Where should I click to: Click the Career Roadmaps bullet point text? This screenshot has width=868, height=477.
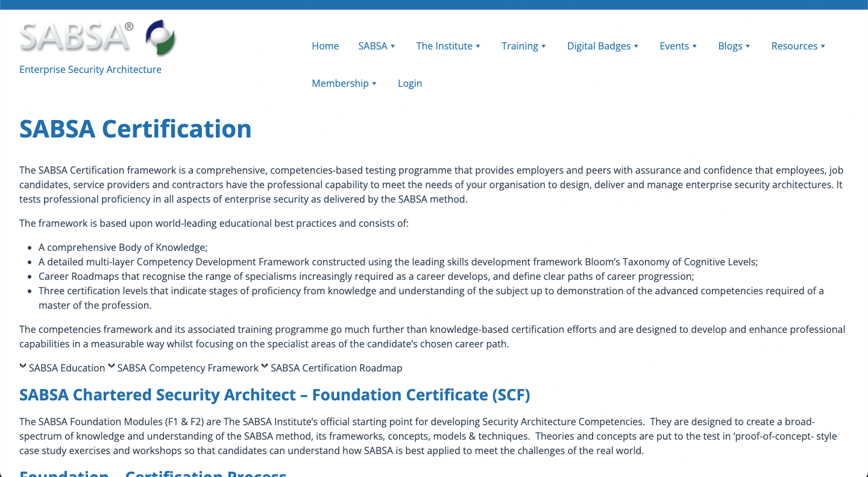point(366,276)
